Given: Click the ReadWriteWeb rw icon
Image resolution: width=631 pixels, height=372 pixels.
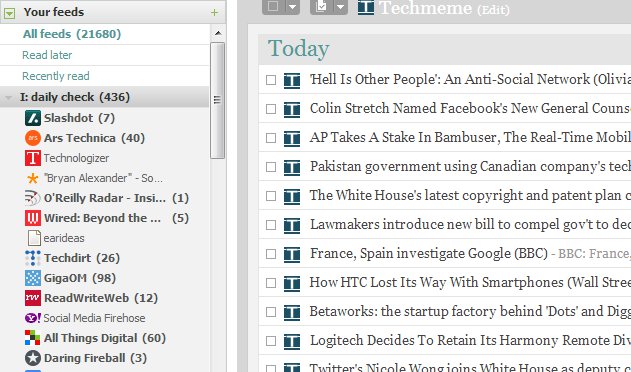Looking at the screenshot, I should (33, 298).
